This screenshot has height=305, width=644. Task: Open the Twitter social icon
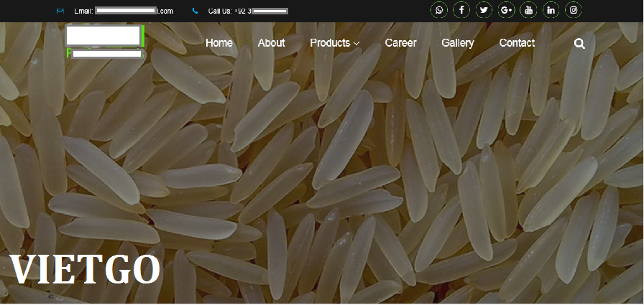click(484, 10)
